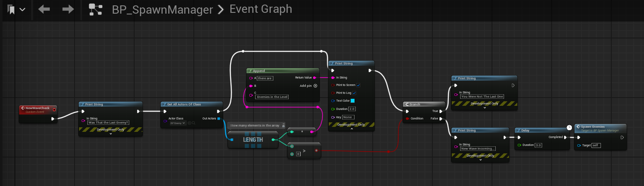Click the NewWaveCheck execution output pin
Image resolution: width=644 pixels, height=186 pixels.
click(x=53, y=119)
